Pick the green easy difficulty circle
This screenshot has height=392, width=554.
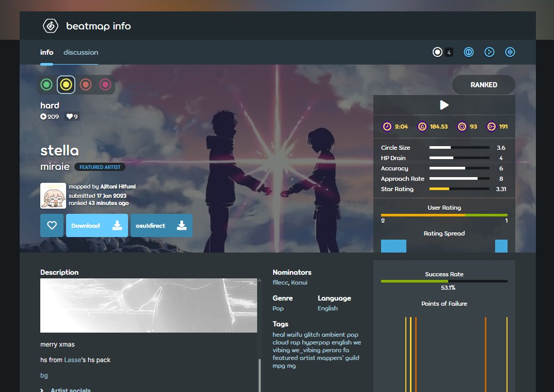coord(46,85)
